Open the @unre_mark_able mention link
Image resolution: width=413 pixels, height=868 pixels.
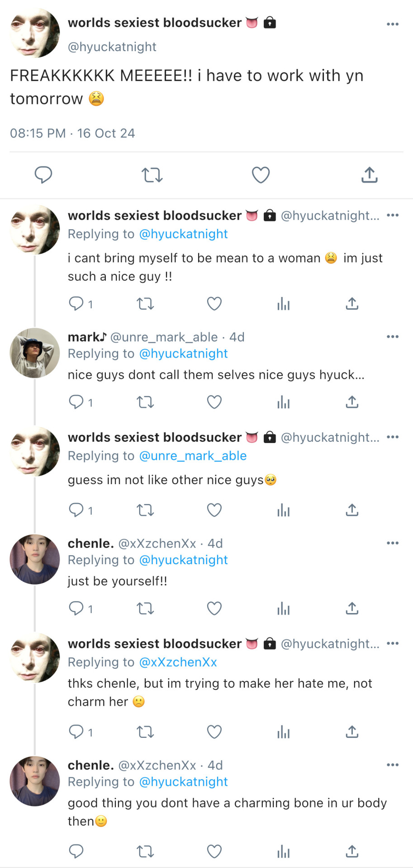tap(193, 456)
